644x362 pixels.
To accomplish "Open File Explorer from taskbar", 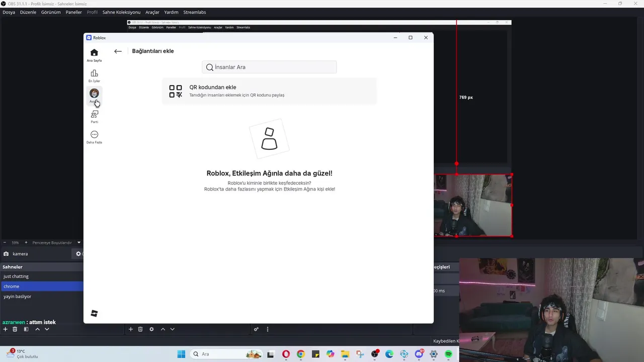I will (x=345, y=354).
